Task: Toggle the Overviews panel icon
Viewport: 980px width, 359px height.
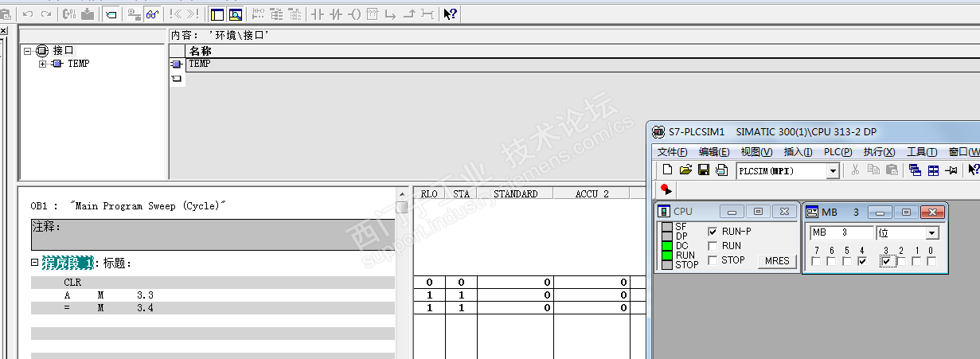Action: 217,14
